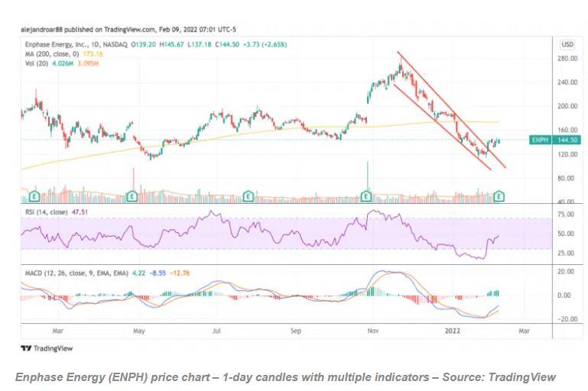This screenshot has height=391, width=588.
Task: Click the earnings E marker near March 2021
Action: [x=34, y=195]
